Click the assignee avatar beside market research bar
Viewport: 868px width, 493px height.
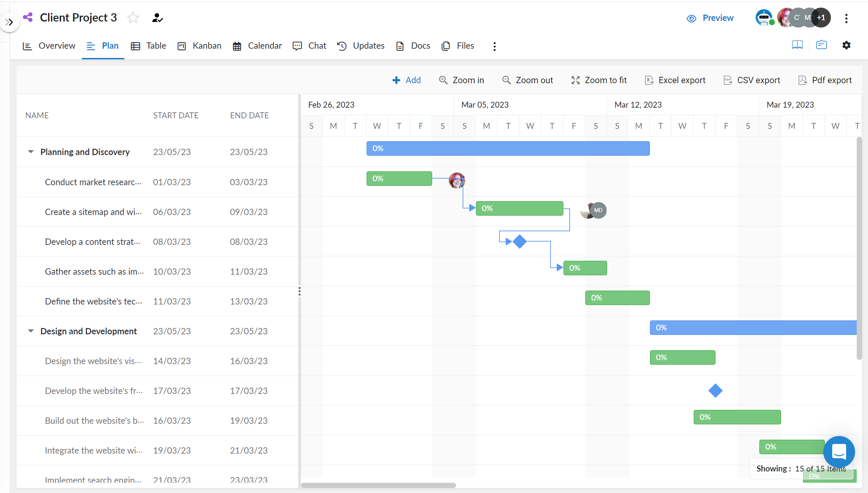(457, 180)
